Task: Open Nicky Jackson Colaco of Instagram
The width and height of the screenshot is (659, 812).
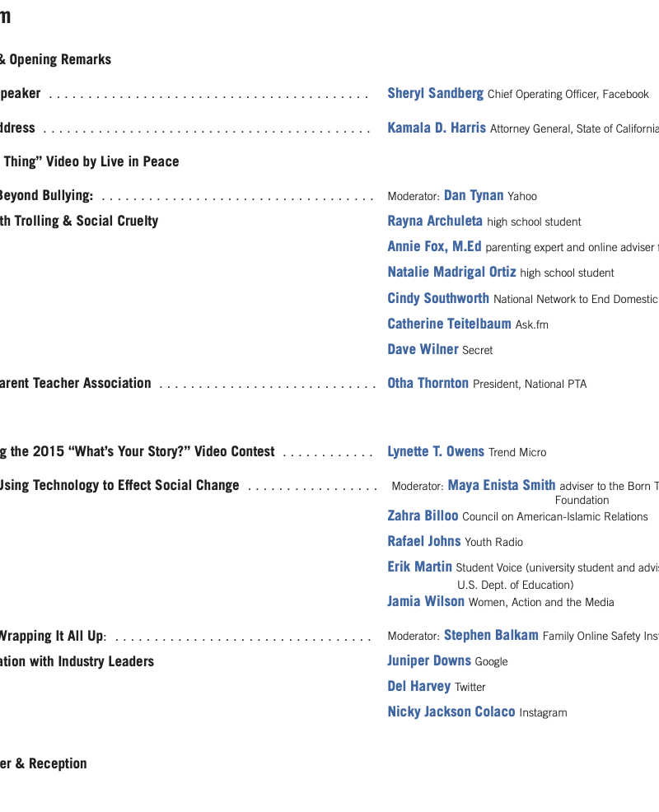Action: (451, 712)
